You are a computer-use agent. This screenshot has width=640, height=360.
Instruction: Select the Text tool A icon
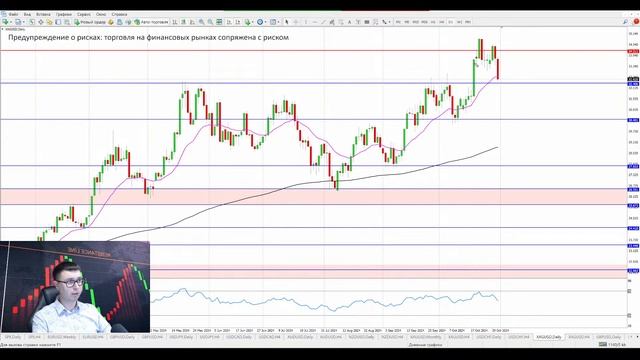pos(349,22)
